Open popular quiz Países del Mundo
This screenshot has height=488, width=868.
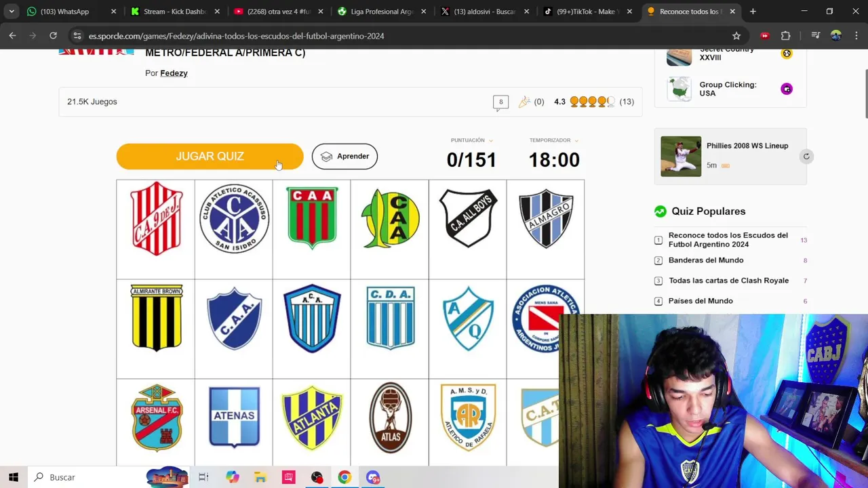tap(701, 301)
